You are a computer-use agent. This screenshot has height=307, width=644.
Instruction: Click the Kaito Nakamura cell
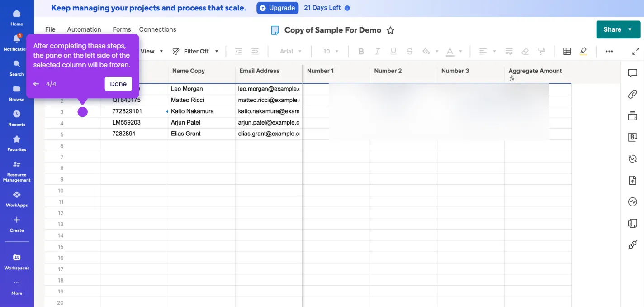coord(202,111)
